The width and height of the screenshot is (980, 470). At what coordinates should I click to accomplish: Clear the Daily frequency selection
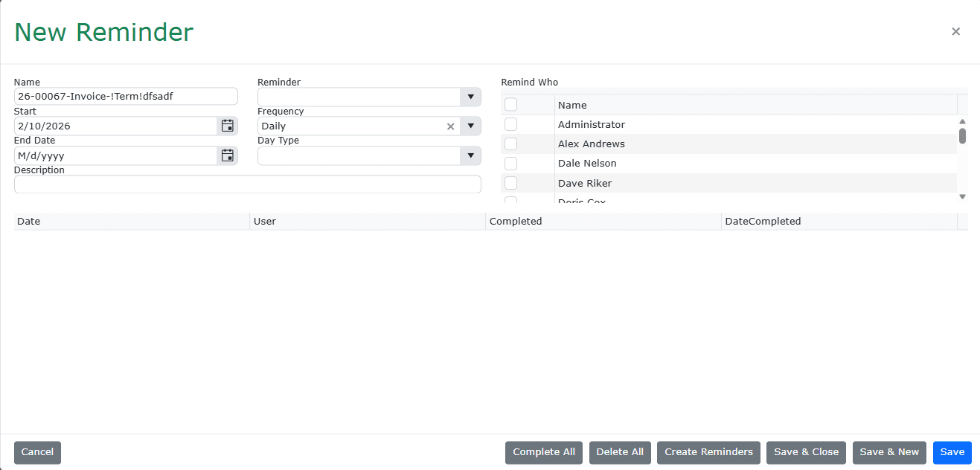[x=450, y=126]
